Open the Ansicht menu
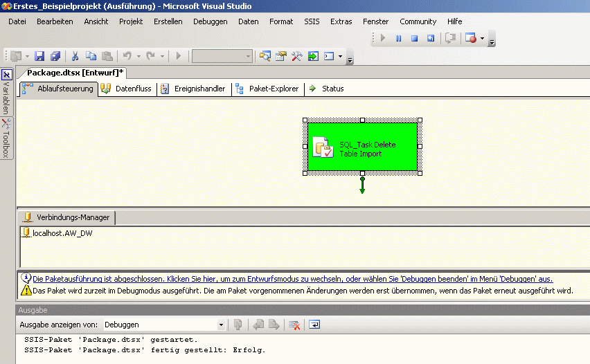Image resolution: width=590 pixels, height=364 pixels. click(96, 21)
